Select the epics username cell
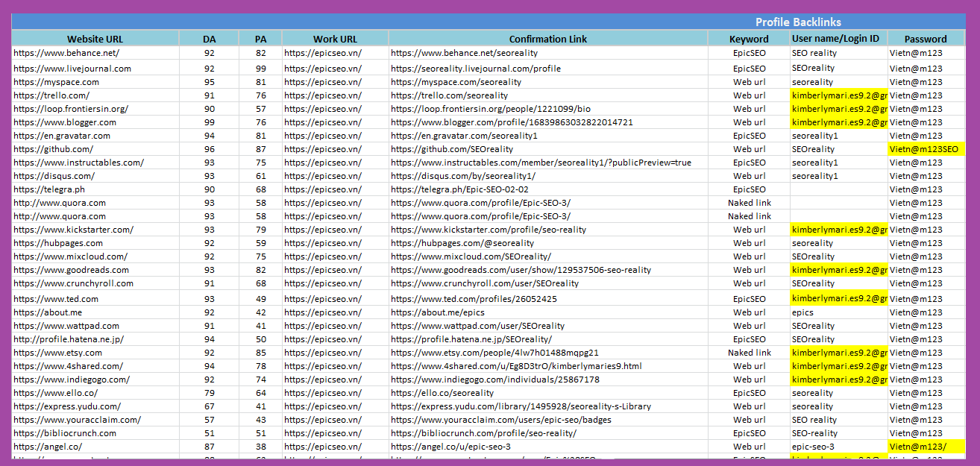The height and width of the screenshot is (466, 980). click(x=802, y=312)
